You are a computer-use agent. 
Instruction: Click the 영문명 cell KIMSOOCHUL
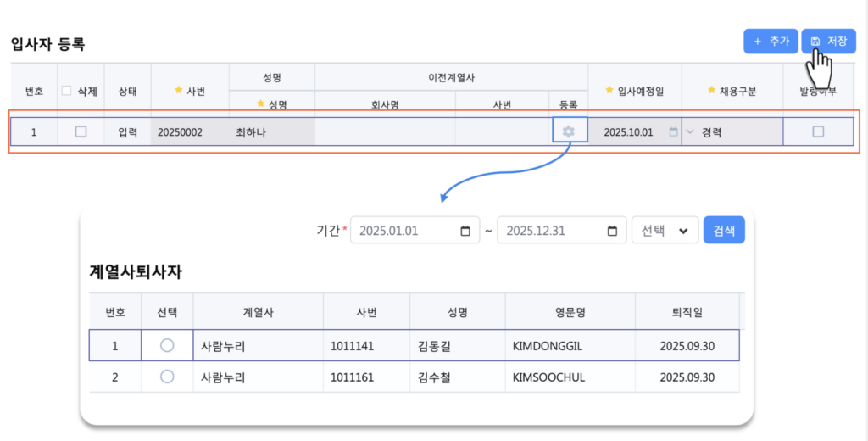point(570,377)
